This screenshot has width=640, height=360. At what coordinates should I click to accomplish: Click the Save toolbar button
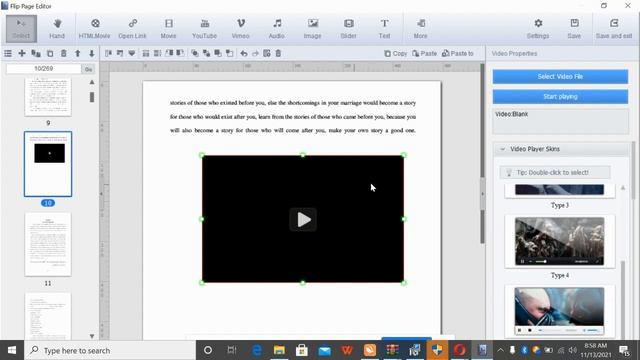[x=574, y=29]
